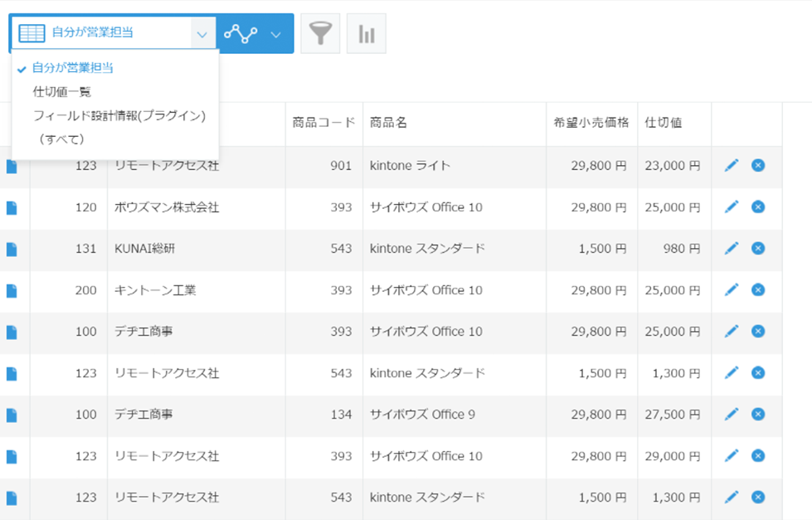Click the customer number 131 cell
The height and width of the screenshot is (520, 812).
(86, 249)
